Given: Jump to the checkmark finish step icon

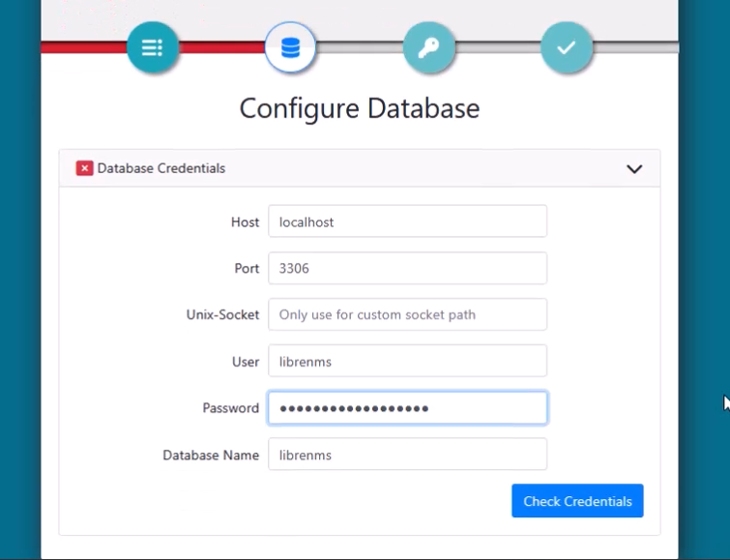Looking at the screenshot, I should tap(567, 47).
